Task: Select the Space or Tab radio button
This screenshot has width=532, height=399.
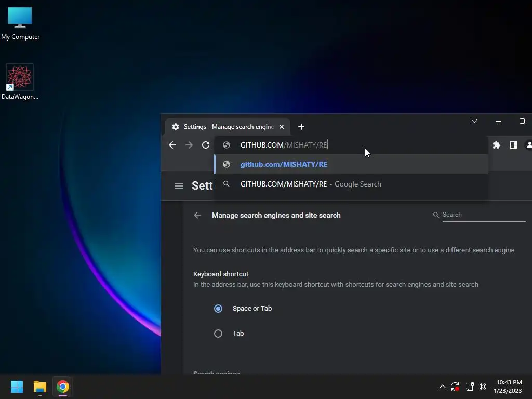Action: tap(218, 309)
